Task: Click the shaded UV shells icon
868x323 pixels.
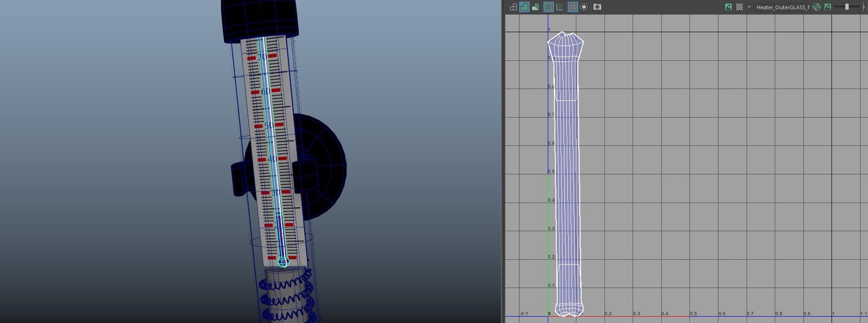Action: 535,7
